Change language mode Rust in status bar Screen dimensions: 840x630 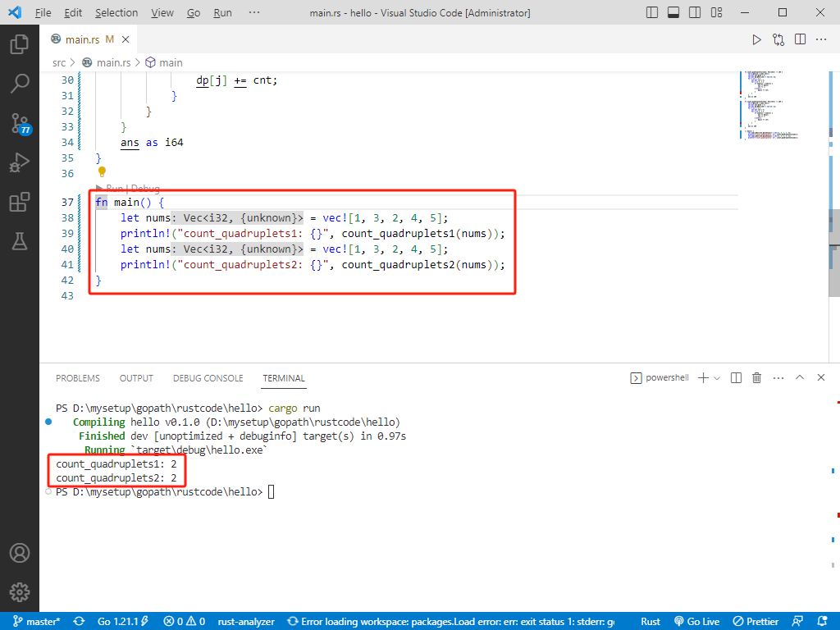point(651,622)
